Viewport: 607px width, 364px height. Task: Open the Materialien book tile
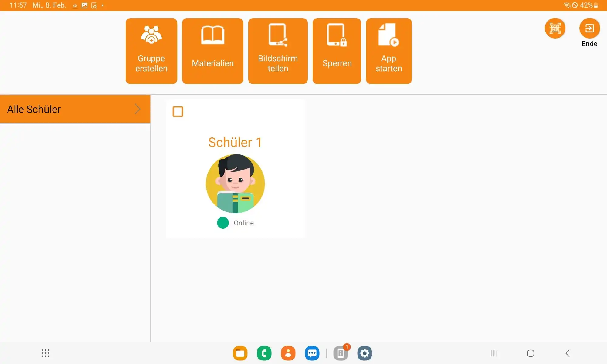tap(212, 51)
